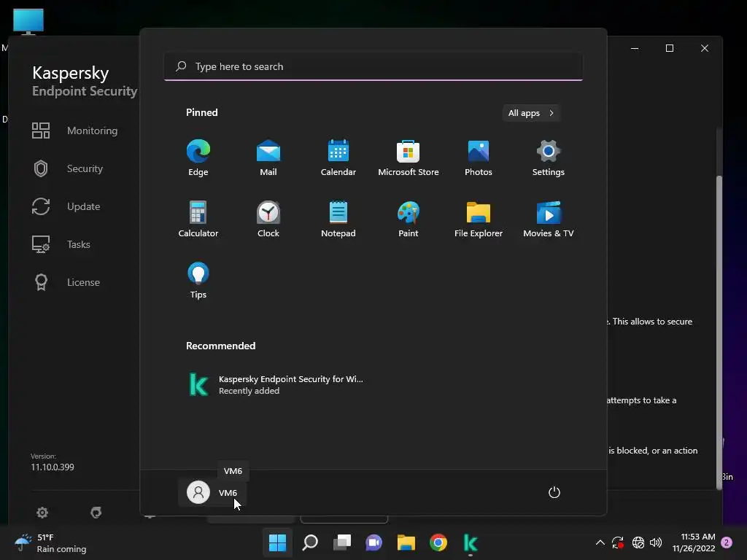Open the Chat icon on taskbar

pos(374,542)
